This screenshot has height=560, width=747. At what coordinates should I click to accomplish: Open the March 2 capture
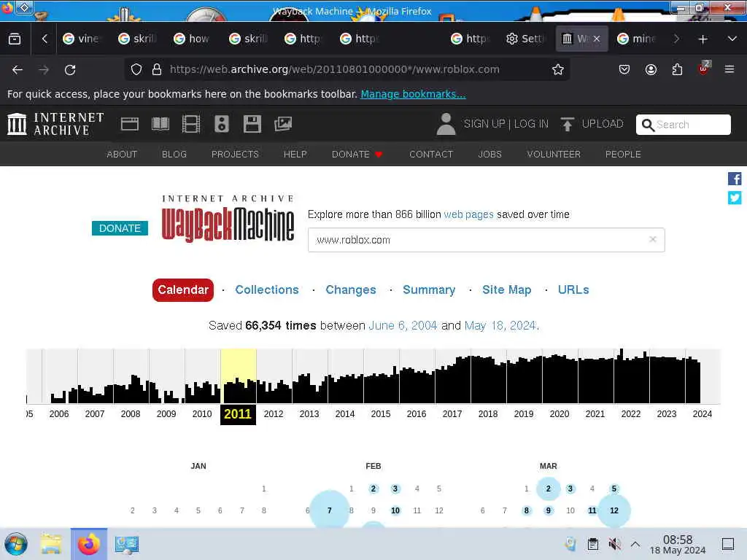click(549, 489)
